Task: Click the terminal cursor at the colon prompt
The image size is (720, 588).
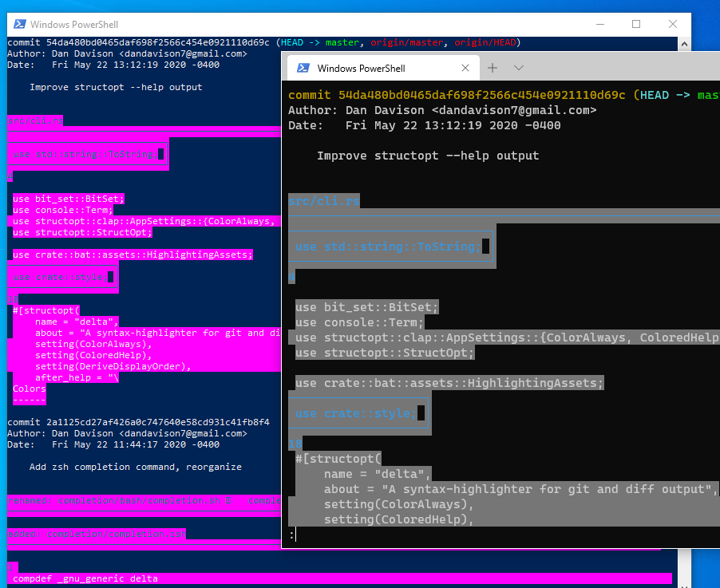Action: point(295,534)
